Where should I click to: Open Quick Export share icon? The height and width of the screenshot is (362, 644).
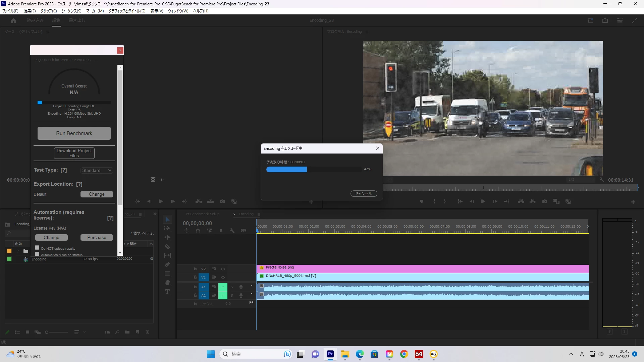click(x=605, y=20)
